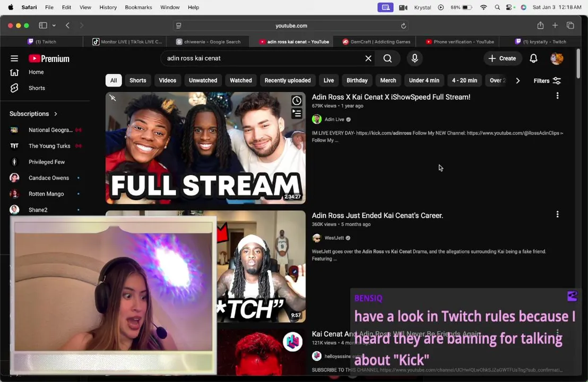
Task: Select the Watched filter chip
Action: 241,81
